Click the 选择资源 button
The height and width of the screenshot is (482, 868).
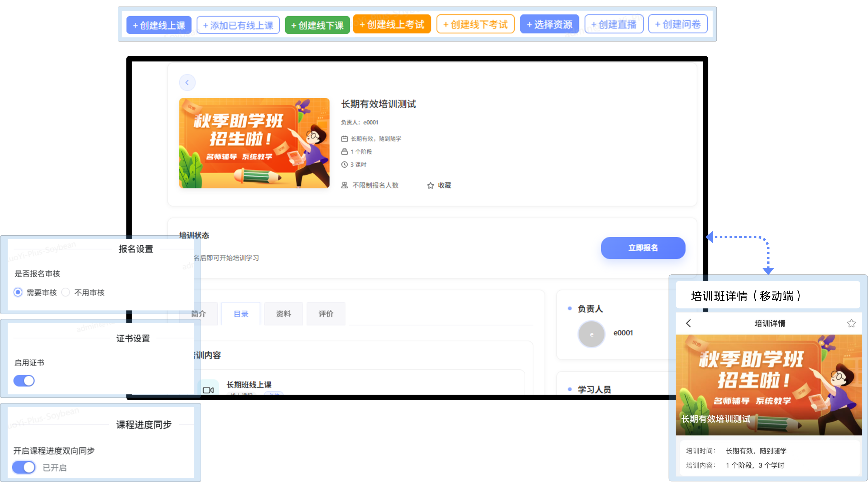point(550,24)
